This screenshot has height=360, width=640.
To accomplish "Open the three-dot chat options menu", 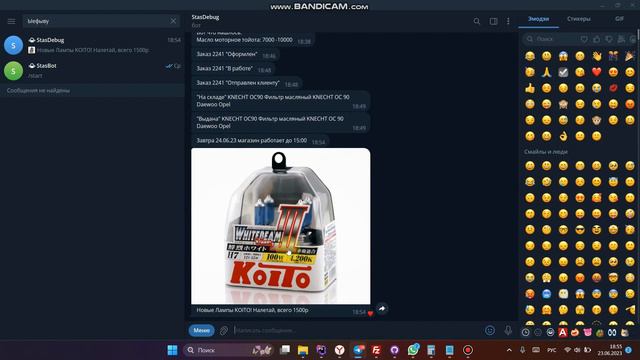I will (508, 21).
